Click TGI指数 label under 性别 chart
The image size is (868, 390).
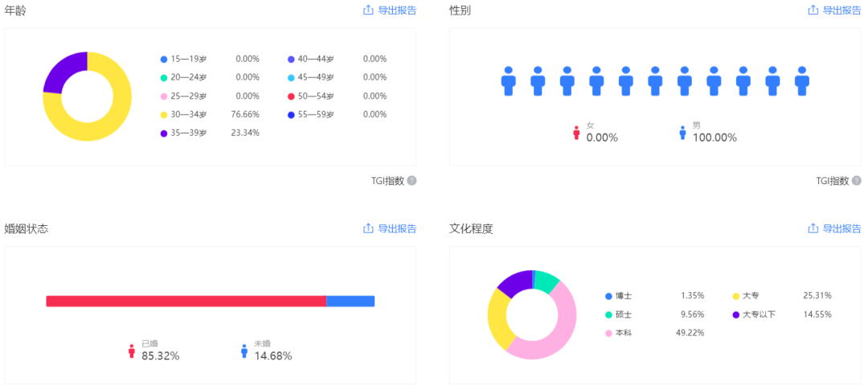coord(833,181)
